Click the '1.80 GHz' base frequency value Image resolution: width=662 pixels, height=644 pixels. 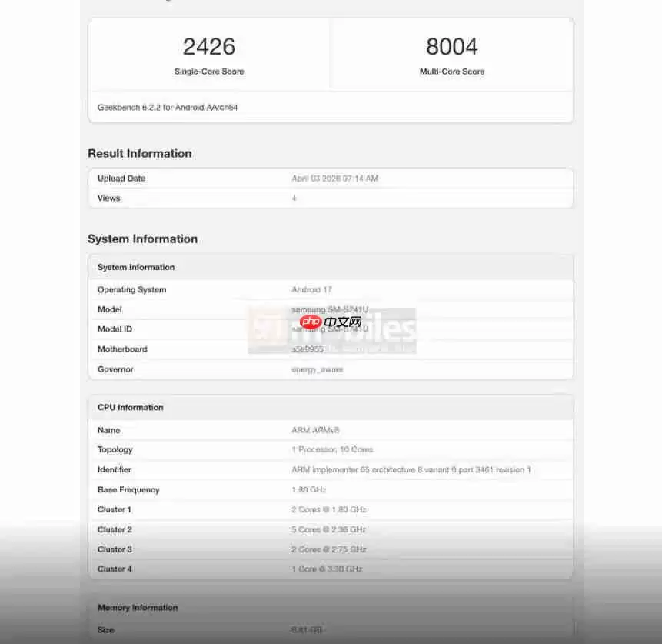click(308, 490)
